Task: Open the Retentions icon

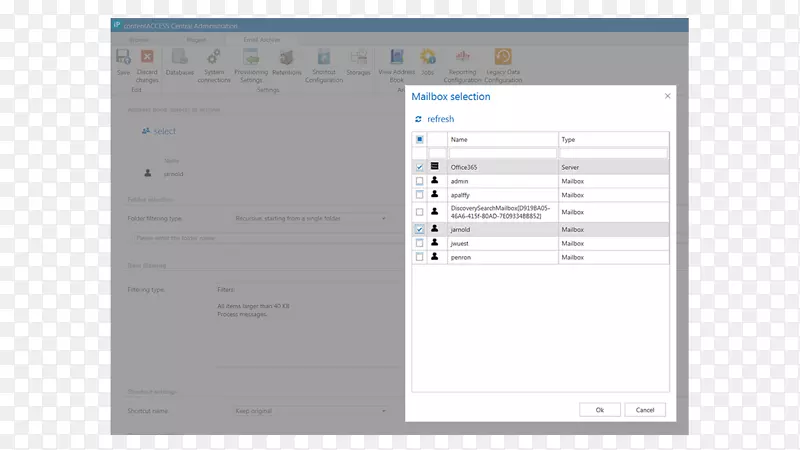Action: coord(287,57)
